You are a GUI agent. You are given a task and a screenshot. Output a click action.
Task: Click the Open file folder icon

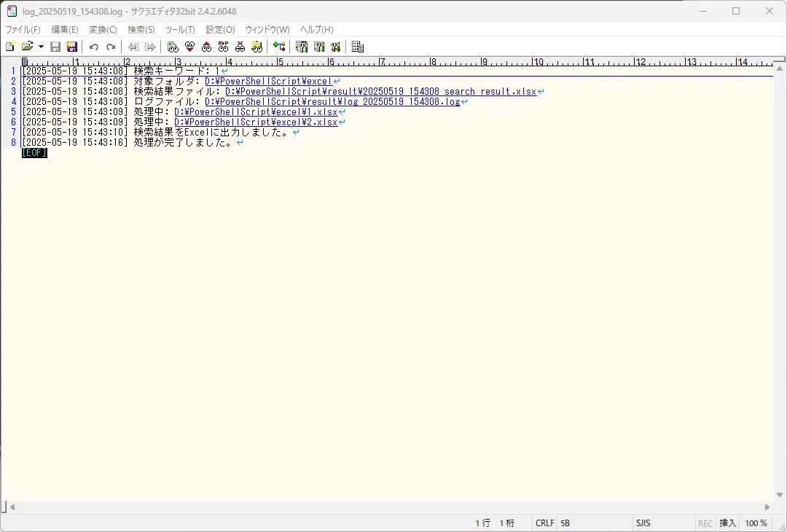point(27,47)
